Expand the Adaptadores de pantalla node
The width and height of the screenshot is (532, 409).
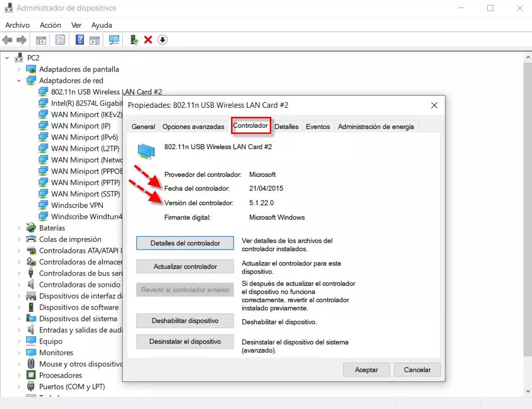[x=19, y=69]
